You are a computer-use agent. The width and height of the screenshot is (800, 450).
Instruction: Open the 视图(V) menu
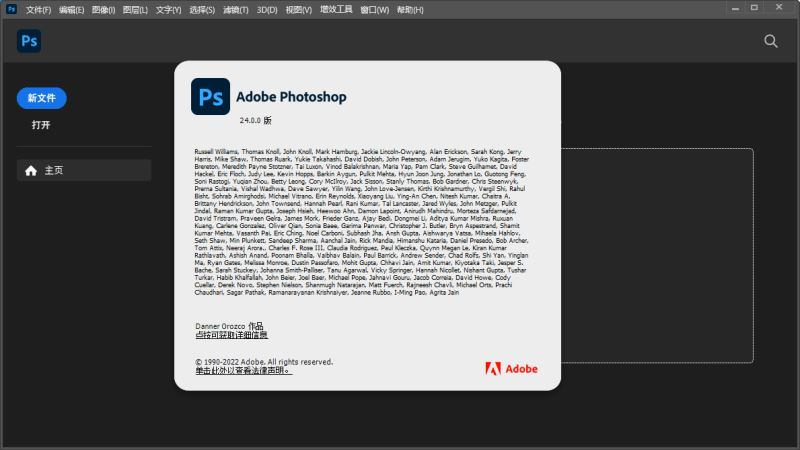click(x=298, y=10)
